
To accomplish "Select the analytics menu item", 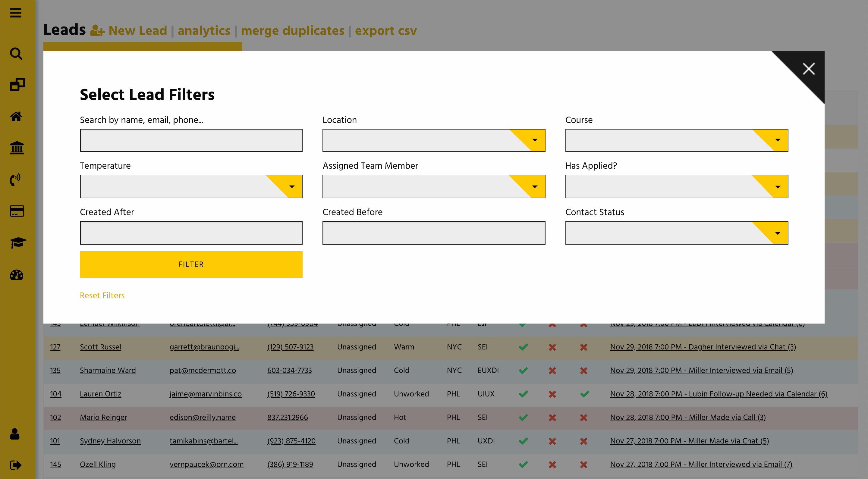I will pyautogui.click(x=204, y=31).
